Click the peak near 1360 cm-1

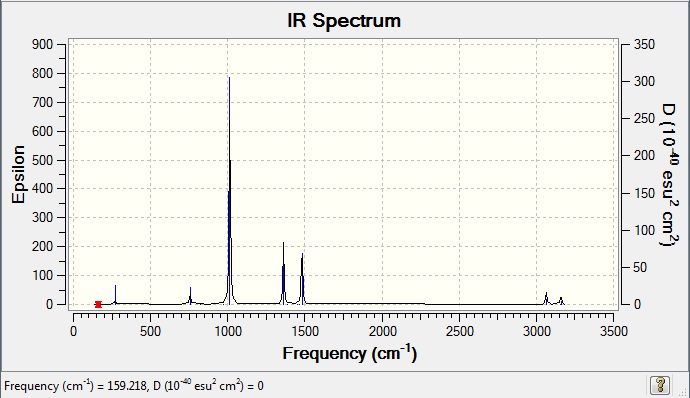tap(283, 273)
